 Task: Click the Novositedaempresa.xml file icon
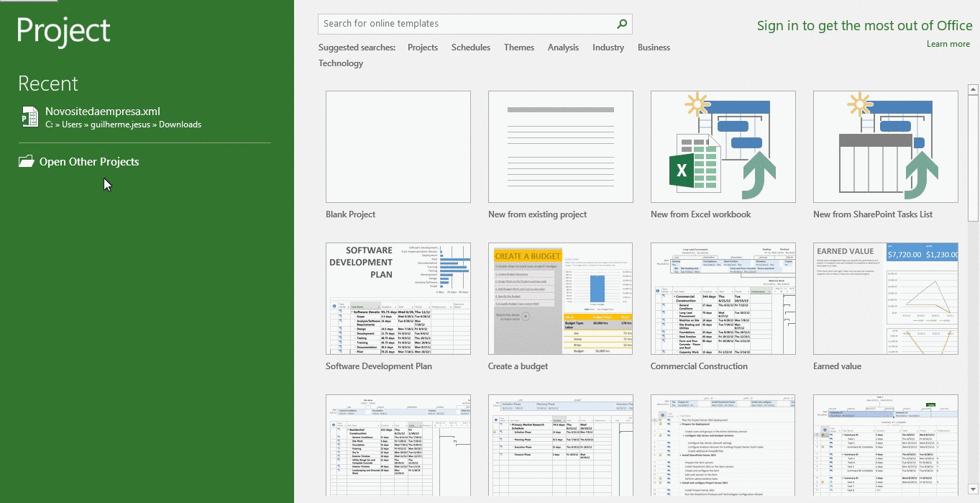pos(29,117)
